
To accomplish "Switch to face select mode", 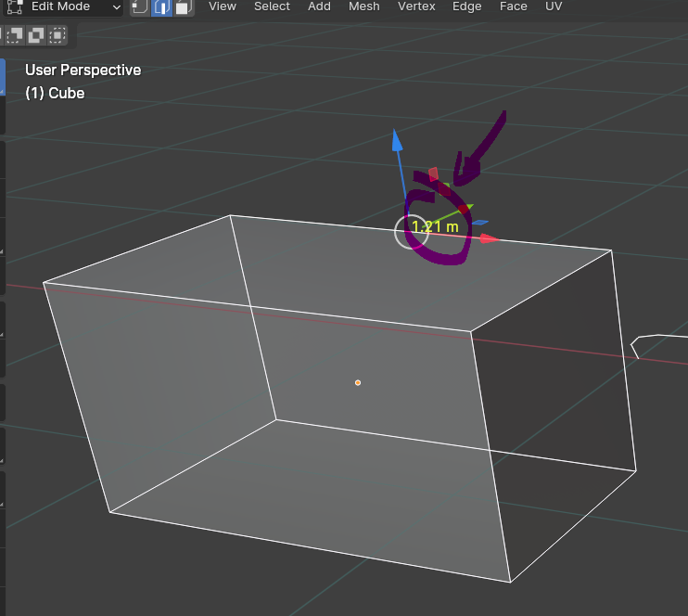I will click(x=184, y=7).
